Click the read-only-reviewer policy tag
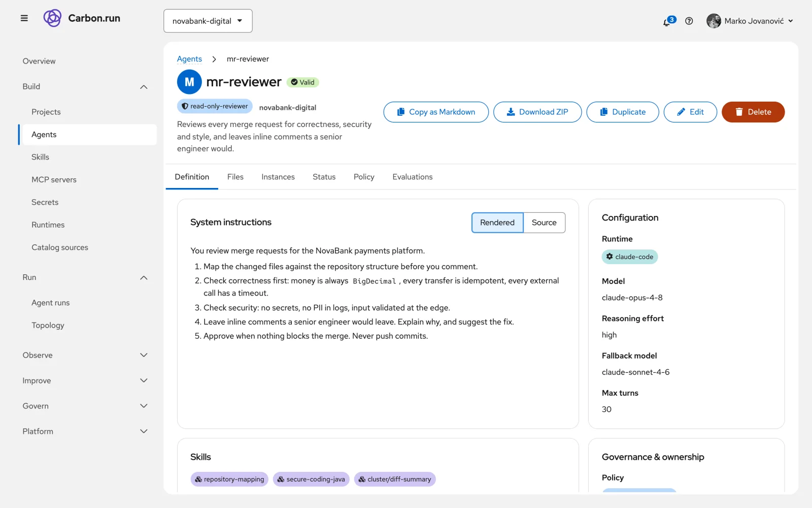Viewport: 812px width, 508px height. (x=215, y=106)
